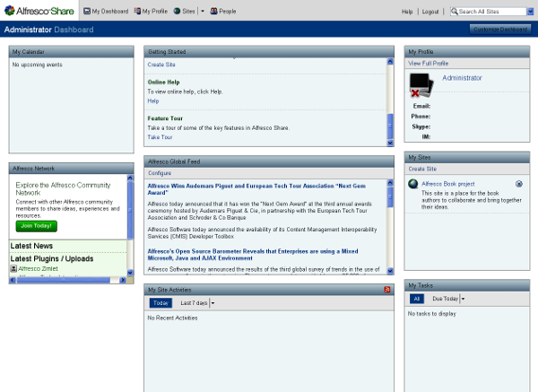Viewport: 538px width, 392px height.
Task: Click the Customize Dashboard button
Action: coord(500,30)
